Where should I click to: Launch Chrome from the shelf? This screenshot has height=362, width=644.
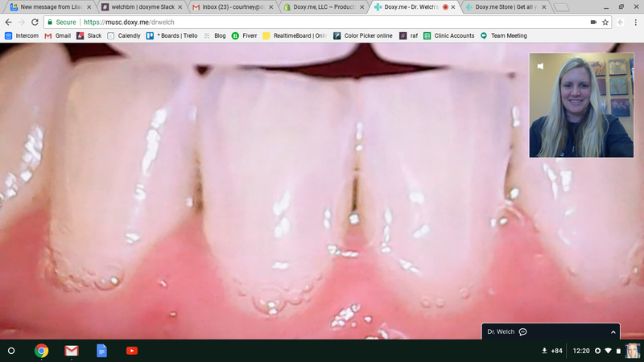pyautogui.click(x=42, y=351)
